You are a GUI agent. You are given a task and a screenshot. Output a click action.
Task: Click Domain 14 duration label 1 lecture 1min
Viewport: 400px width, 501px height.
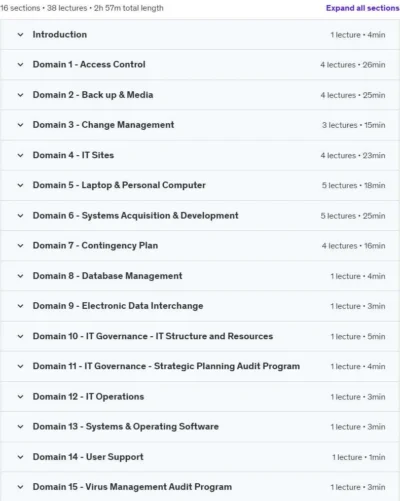[x=359, y=457]
